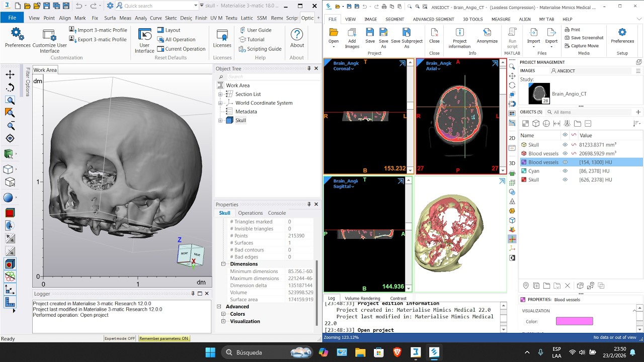Viewport: 644px width, 362px height.
Task: Toggle visibility of Blood vessels 3D object (20698.5929 mm³)
Action: click(x=565, y=153)
